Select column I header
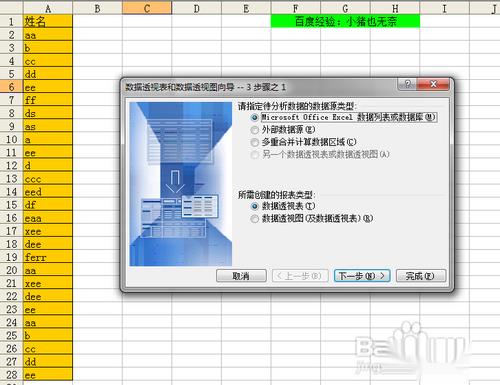Viewport: 500px width, 385px height. click(444, 8)
